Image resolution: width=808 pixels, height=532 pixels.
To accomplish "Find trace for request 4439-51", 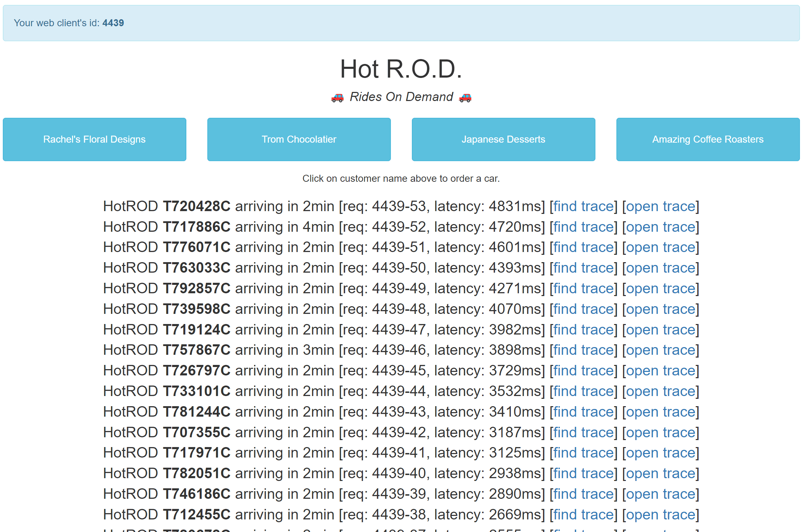I will pos(584,247).
